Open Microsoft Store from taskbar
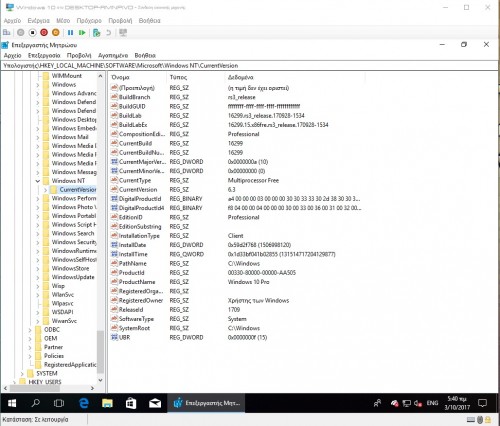The width and height of the screenshot is (500, 426). pyautogui.click(x=131, y=403)
